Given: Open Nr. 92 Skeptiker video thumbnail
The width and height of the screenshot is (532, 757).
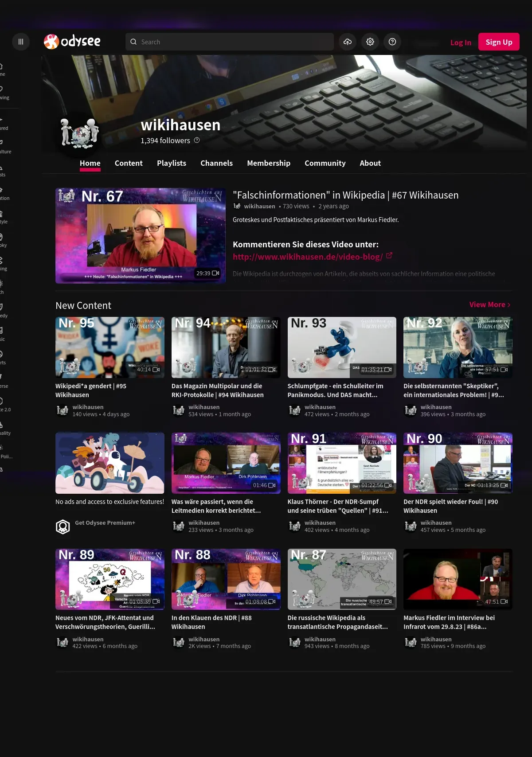Looking at the screenshot, I should [458, 347].
